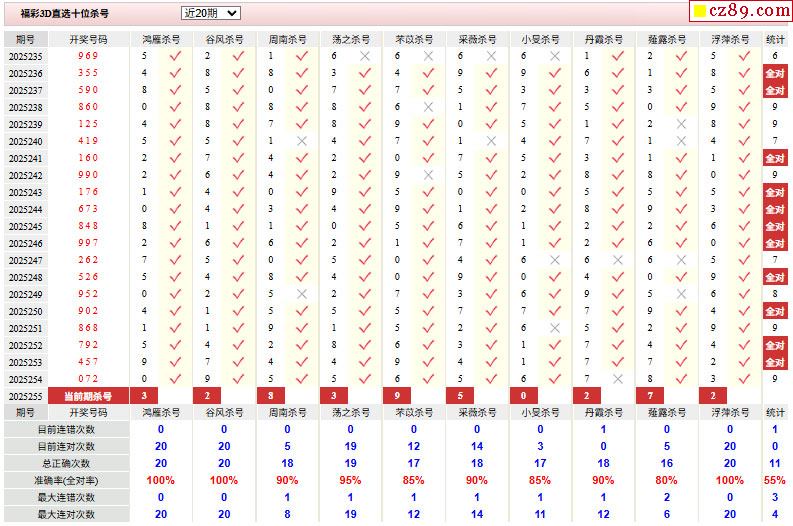The width and height of the screenshot is (793, 526).
Task: Click the 浮萍 checkmark in row 2025254
Action: pos(744,379)
